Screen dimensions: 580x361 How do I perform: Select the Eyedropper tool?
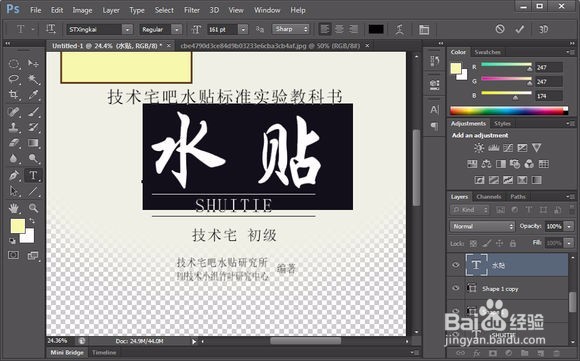point(33,95)
